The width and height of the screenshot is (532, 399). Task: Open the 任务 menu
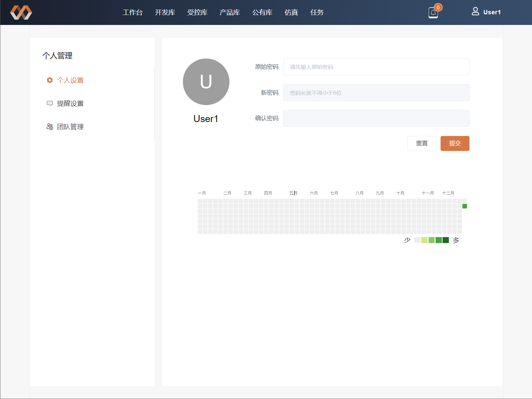[317, 12]
